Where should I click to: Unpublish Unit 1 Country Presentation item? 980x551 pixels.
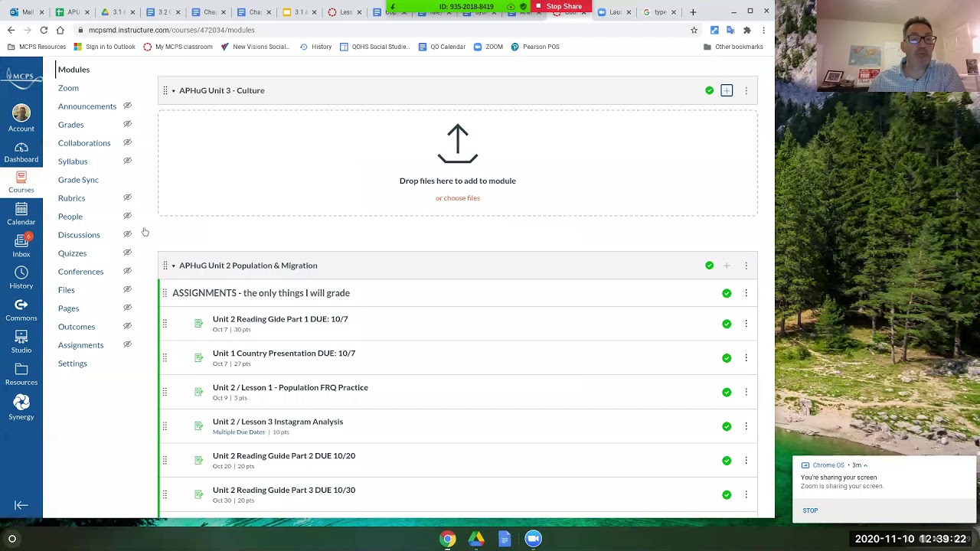727,358
